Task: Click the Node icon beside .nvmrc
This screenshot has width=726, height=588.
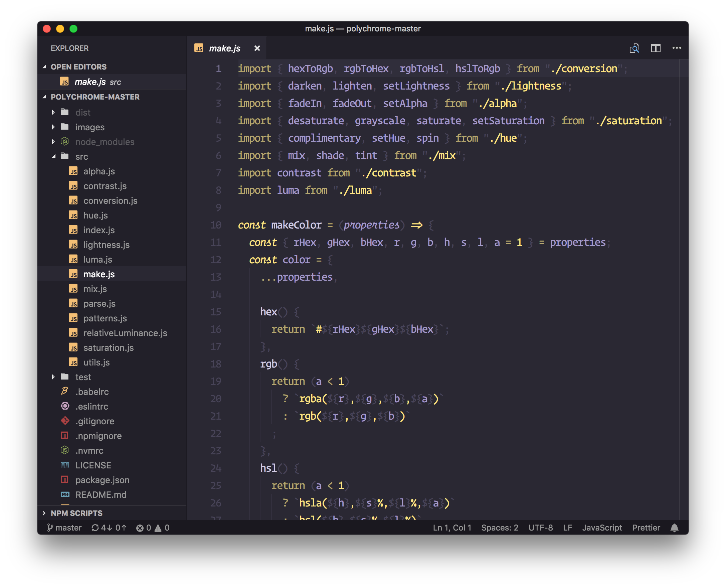Action: [64, 450]
